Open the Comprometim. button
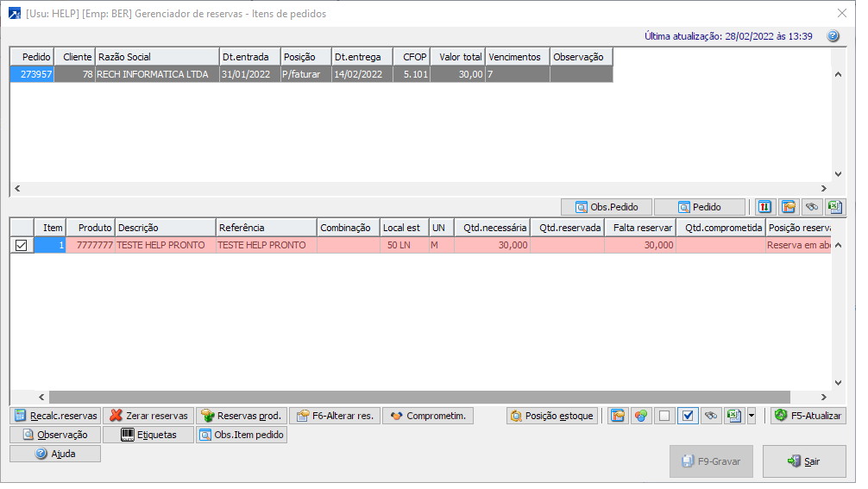Screen dimensions: 868x489 tap(428, 416)
